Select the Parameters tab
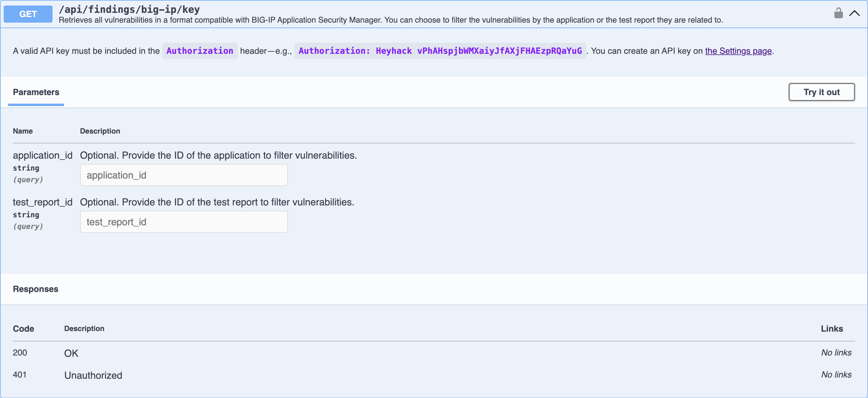 click(x=36, y=92)
